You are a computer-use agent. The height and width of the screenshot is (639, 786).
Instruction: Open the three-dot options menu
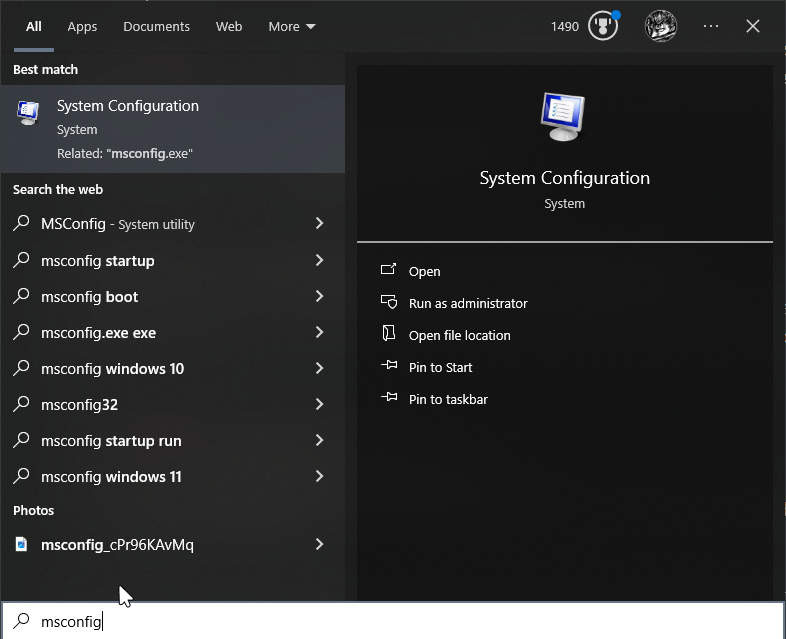click(x=711, y=26)
